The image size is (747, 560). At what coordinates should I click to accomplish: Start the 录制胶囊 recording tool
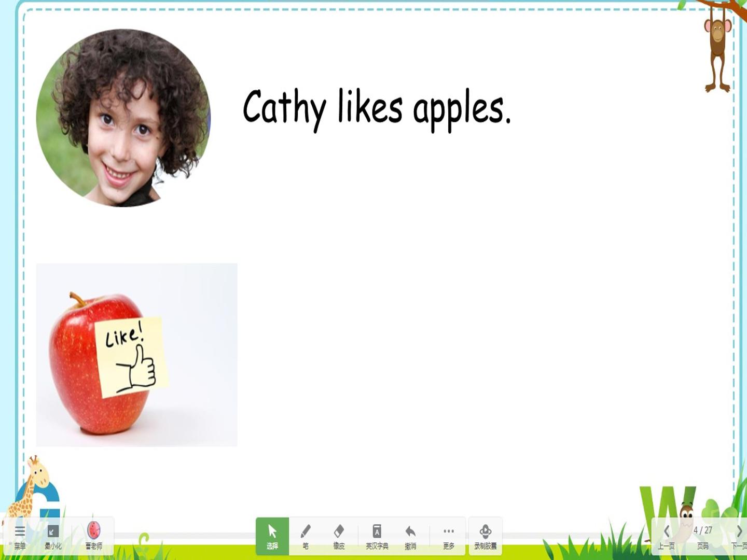pos(486,536)
